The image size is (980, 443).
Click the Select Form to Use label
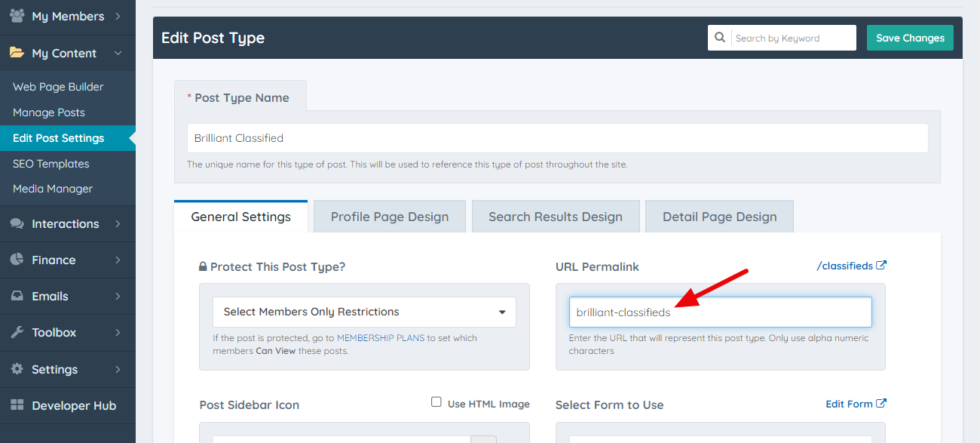coord(609,405)
